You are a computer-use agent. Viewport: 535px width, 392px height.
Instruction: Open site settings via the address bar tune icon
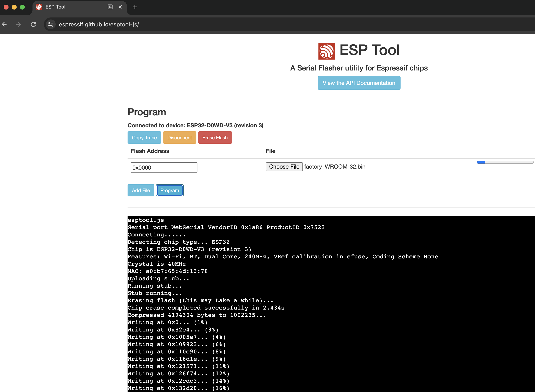click(51, 24)
